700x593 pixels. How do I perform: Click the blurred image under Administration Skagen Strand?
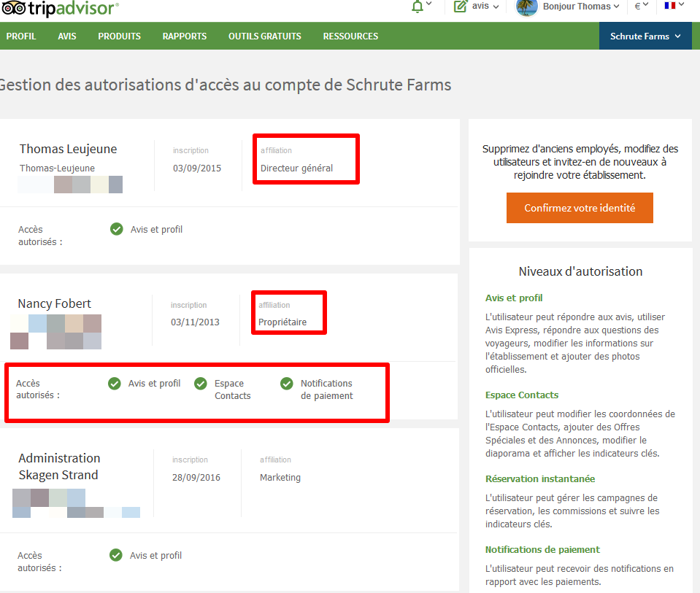[x=76, y=503]
